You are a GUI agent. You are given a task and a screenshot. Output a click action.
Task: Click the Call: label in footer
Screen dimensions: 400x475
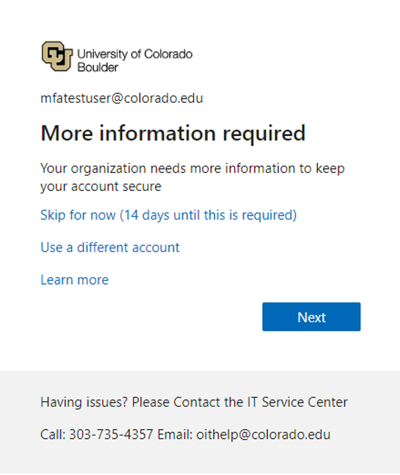pos(53,434)
